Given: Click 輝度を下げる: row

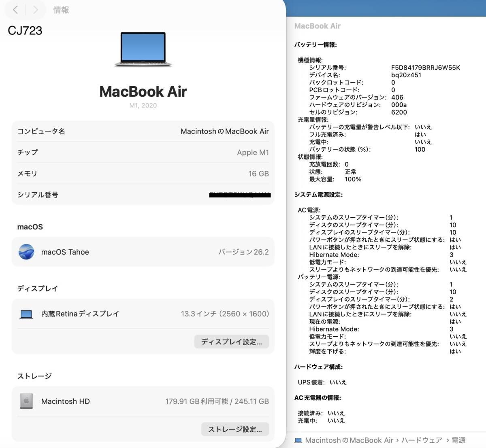Looking at the screenshot, I should click(385, 351).
